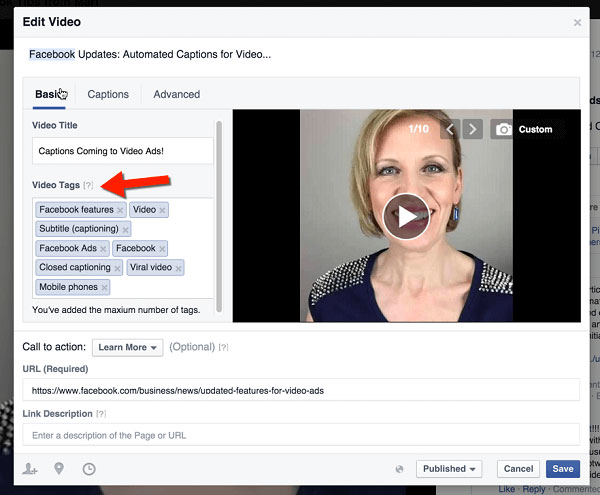Viewport: 600px width, 495px height.
Task: Tag people with the person-plus icon
Action: tap(30, 469)
